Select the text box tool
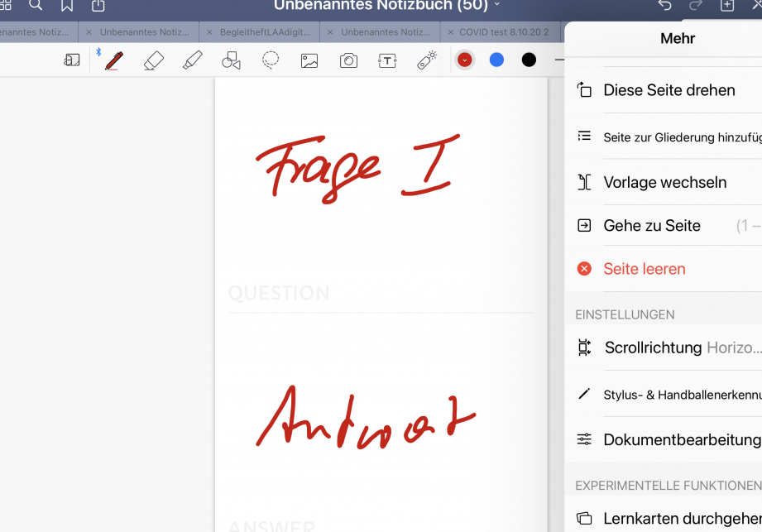 [387, 60]
